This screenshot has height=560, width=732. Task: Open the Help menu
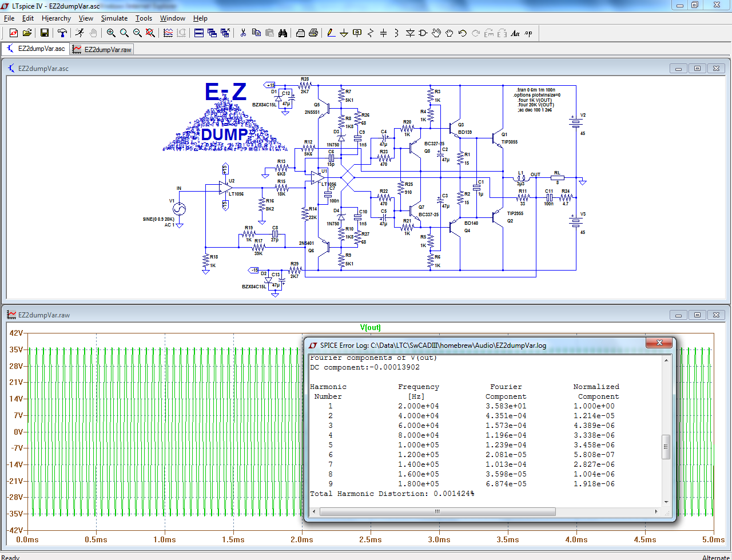click(200, 18)
